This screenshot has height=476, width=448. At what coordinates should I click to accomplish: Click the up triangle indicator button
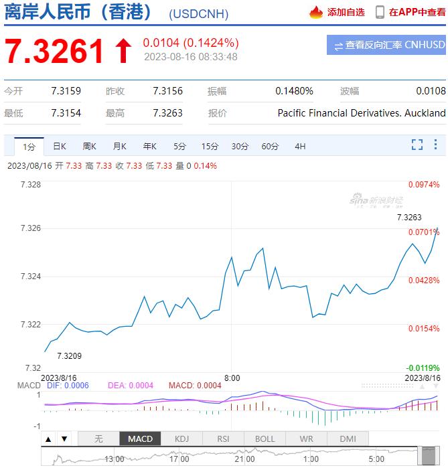pyautogui.click(x=48, y=439)
